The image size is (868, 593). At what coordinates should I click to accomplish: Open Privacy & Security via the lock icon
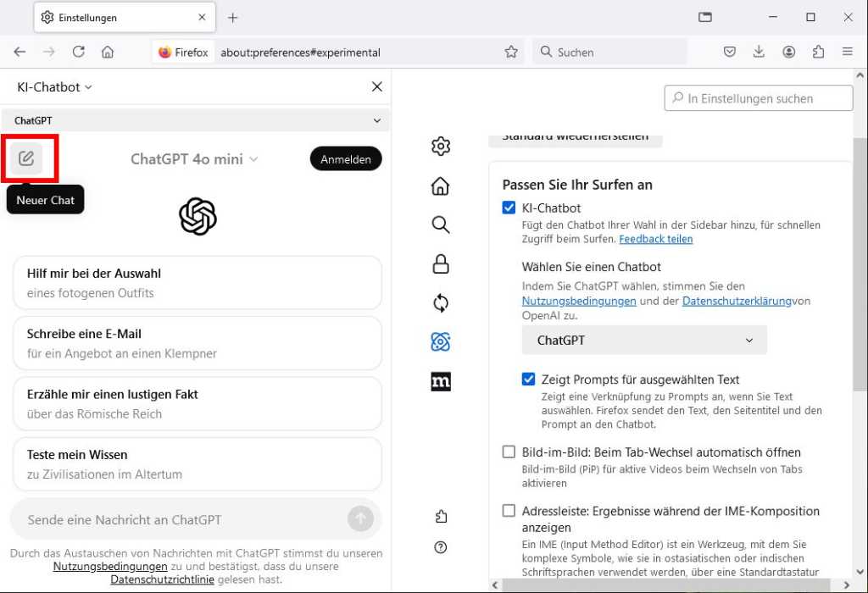coord(440,263)
